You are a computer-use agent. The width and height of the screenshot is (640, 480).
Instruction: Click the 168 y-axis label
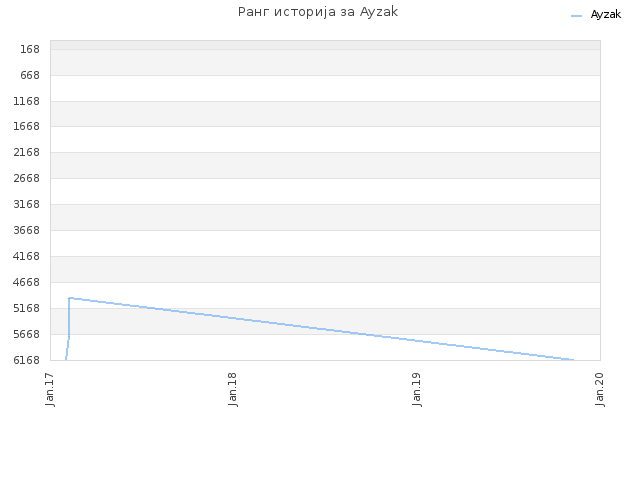30,49
